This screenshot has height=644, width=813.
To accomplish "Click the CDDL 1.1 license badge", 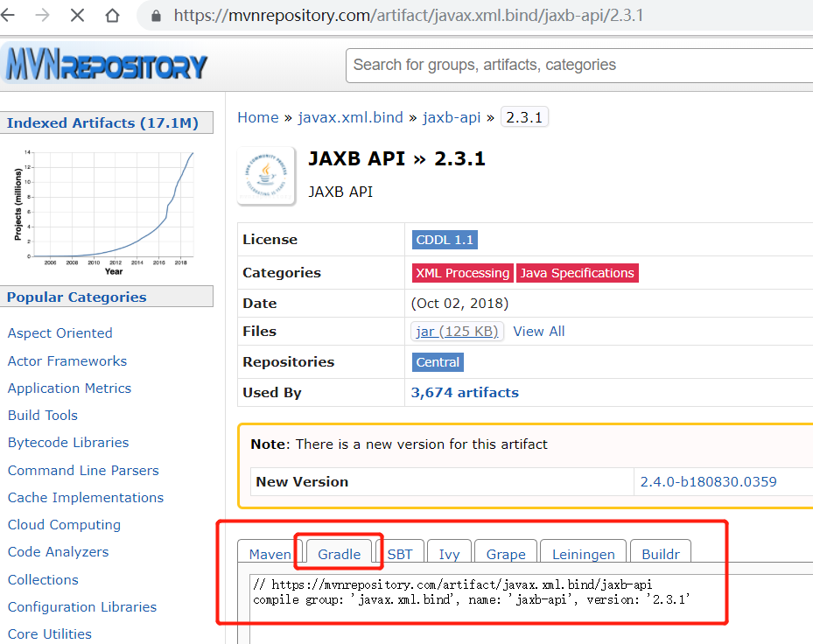I will tap(445, 240).
